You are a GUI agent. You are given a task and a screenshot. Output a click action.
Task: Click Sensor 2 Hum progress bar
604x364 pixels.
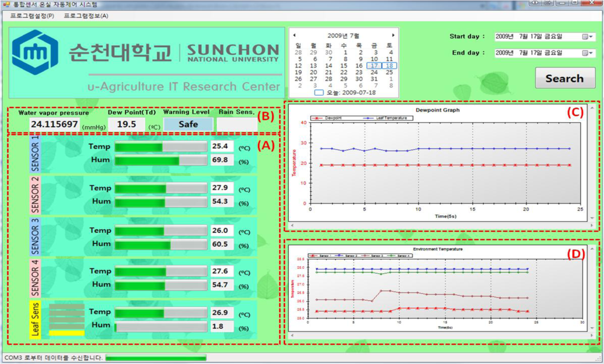click(161, 202)
